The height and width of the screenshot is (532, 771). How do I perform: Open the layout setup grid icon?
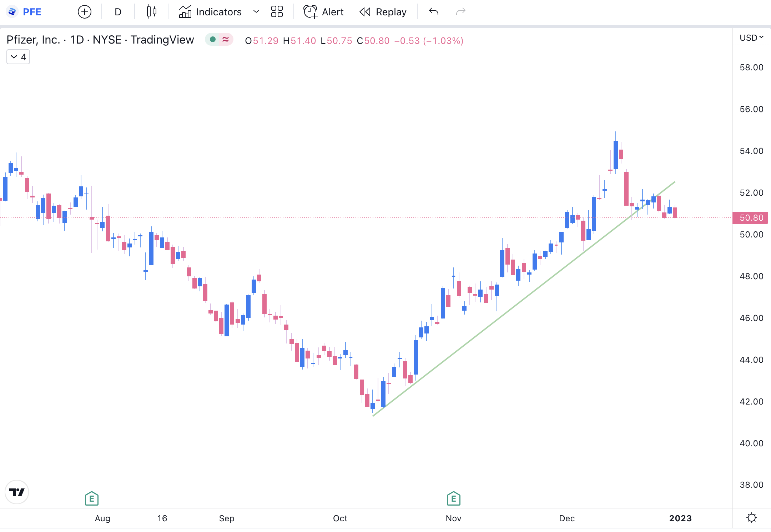point(277,12)
